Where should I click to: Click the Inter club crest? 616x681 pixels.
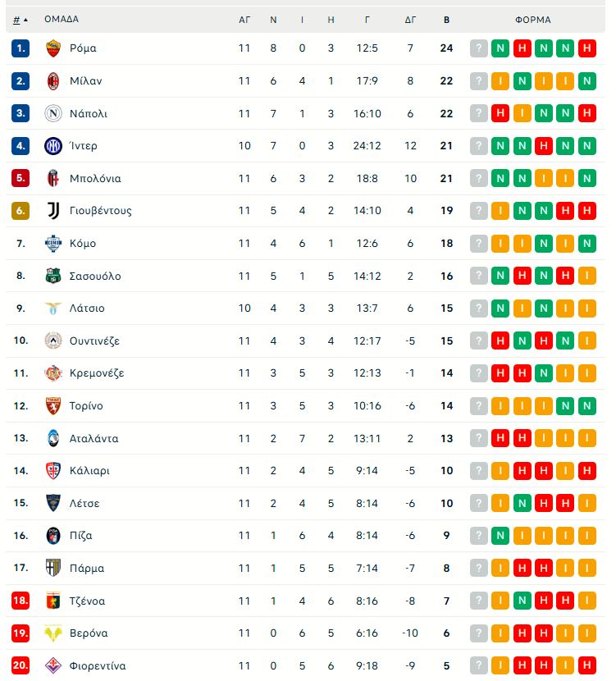[x=53, y=146]
